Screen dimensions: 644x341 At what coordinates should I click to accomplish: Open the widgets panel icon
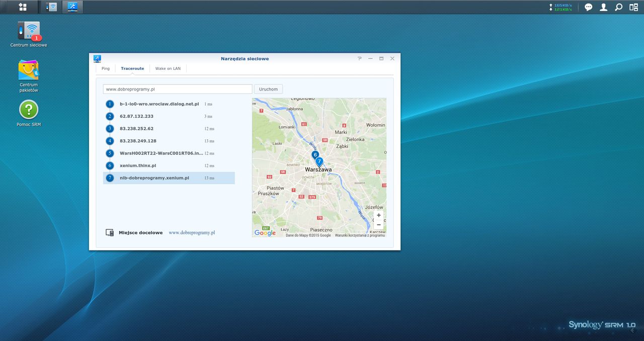tap(633, 7)
